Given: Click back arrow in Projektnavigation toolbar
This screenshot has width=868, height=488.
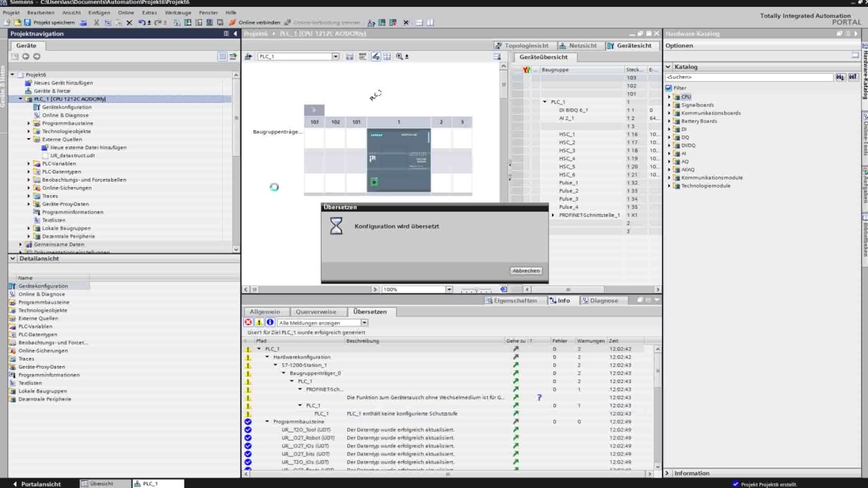Looking at the screenshot, I should tap(26, 56).
